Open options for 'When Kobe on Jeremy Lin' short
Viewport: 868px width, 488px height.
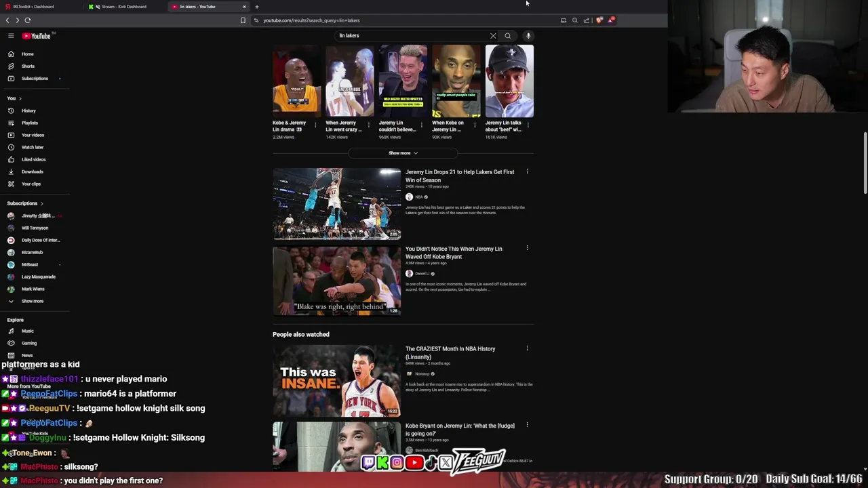pyautogui.click(x=475, y=125)
